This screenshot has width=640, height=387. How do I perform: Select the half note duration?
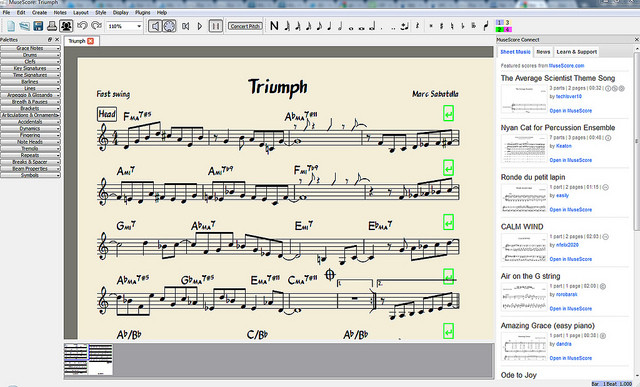[340, 26]
